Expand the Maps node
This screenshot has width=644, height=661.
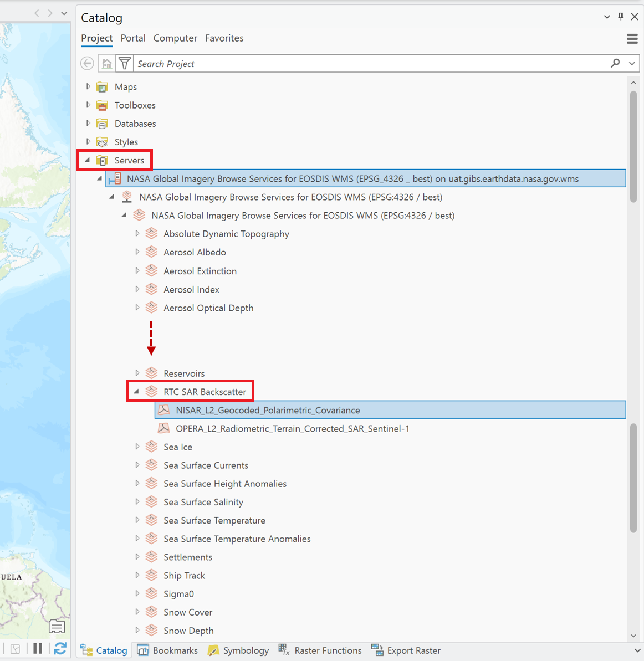(x=88, y=86)
